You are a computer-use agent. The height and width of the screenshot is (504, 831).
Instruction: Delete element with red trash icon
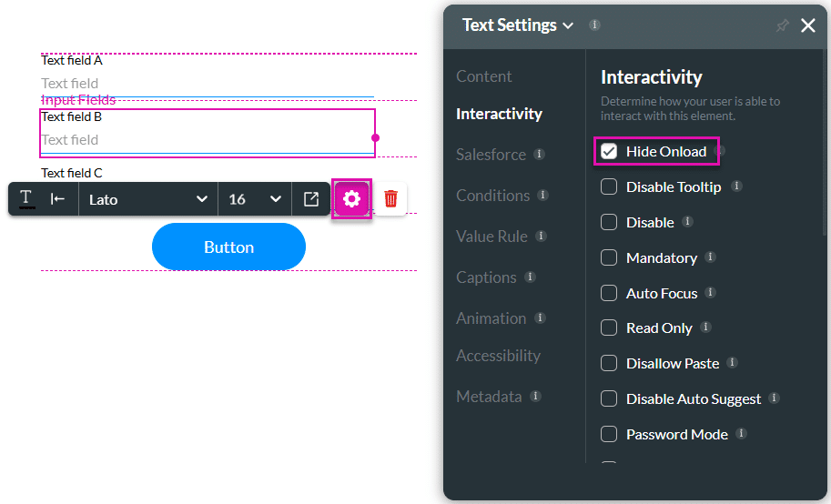pyautogui.click(x=390, y=198)
